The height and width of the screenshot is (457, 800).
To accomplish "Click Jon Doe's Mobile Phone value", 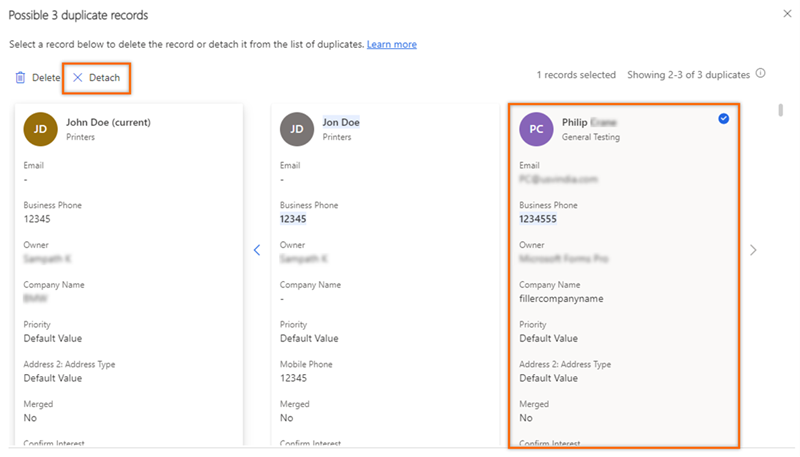I will coord(293,378).
